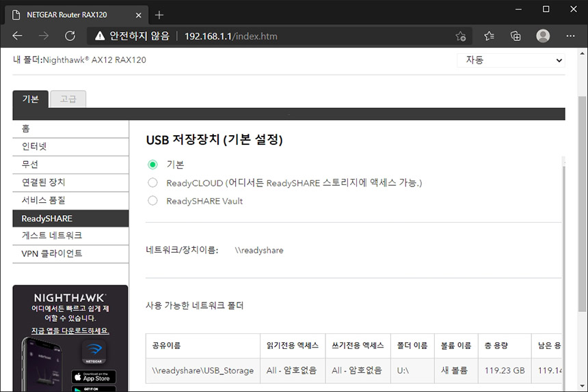The width and height of the screenshot is (588, 392).
Task: Select the ReadyCLOUD radio option
Action: (152, 183)
